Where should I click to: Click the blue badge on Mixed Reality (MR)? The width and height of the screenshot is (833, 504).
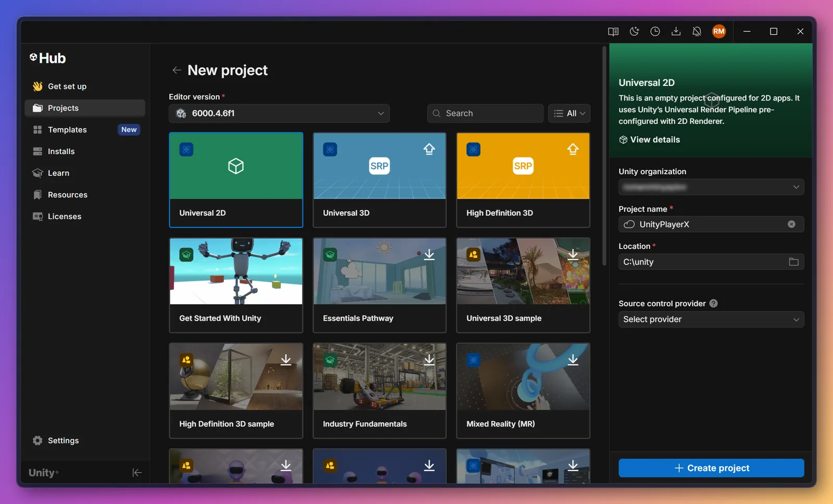473,360
